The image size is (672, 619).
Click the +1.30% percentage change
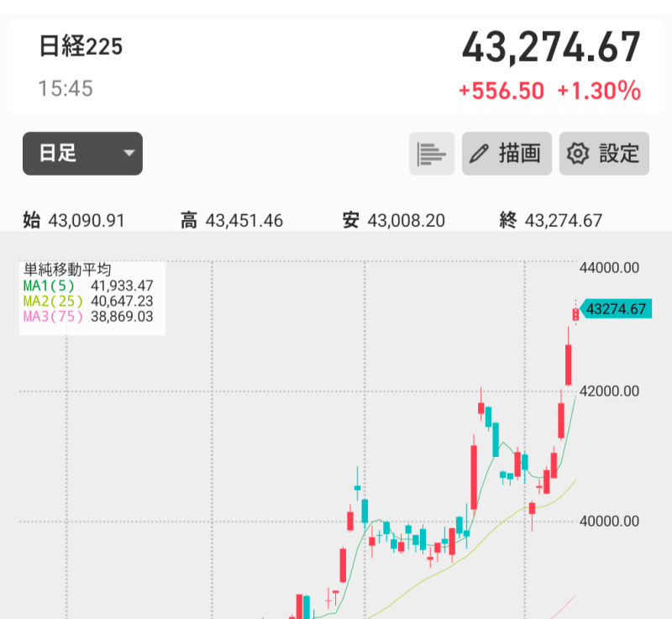pyautogui.click(x=599, y=91)
